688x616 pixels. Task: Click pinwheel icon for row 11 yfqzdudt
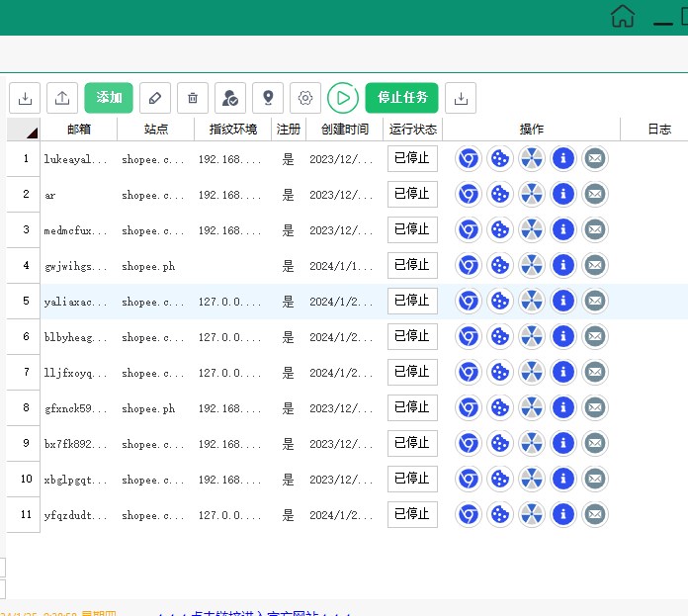point(532,514)
